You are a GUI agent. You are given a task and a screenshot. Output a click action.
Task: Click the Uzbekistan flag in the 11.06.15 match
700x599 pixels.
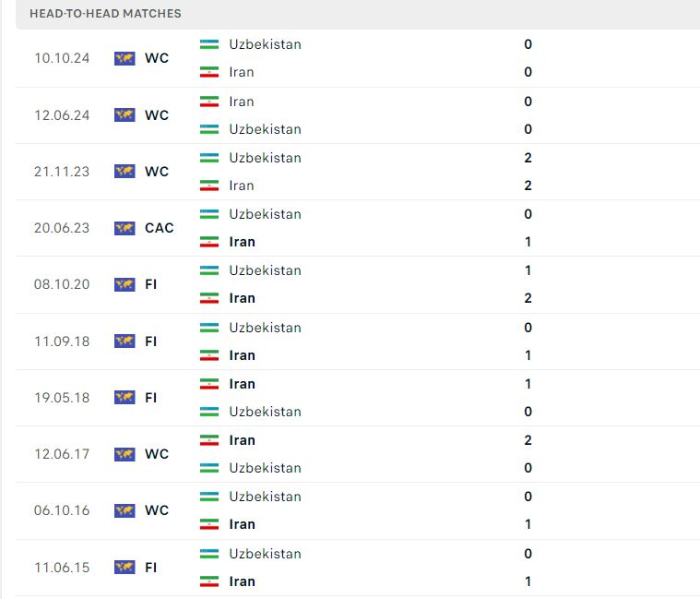coord(209,554)
